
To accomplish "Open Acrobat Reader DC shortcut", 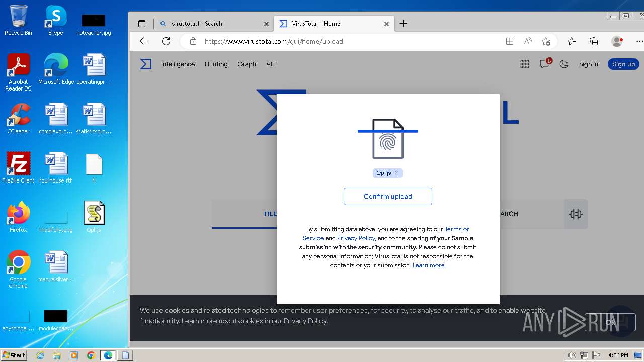I will (x=18, y=73).
